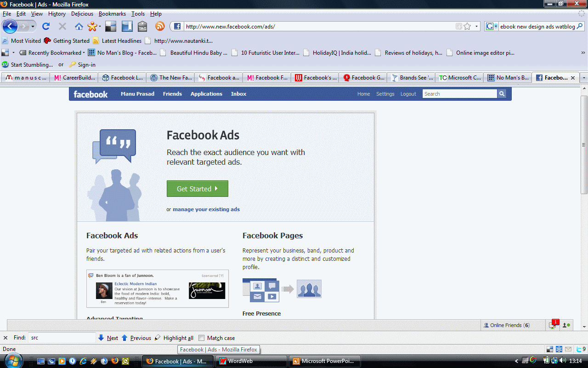This screenshot has height=368, width=588.
Task: Open the Bookmarks menu
Action: 112,14
